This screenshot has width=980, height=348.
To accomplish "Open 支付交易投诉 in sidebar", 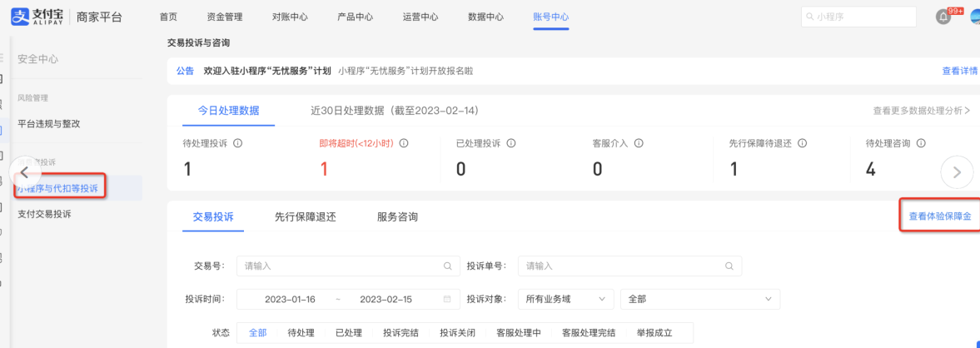I will 44,214.
